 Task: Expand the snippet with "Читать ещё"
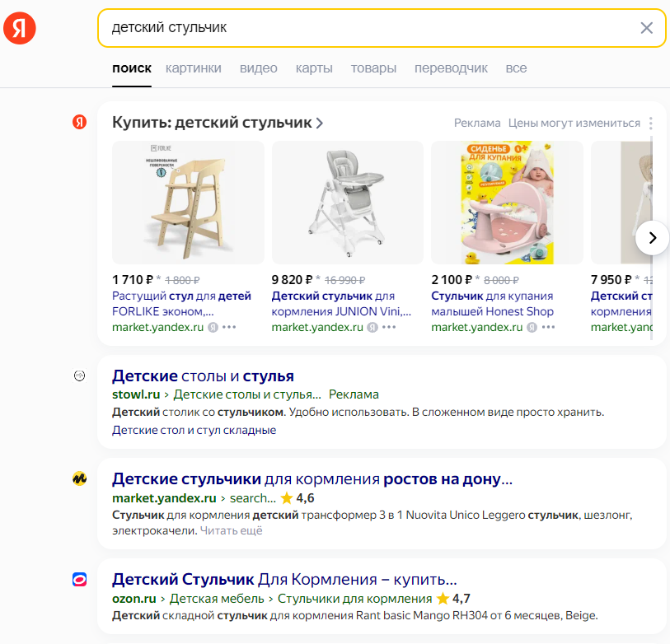[232, 531]
